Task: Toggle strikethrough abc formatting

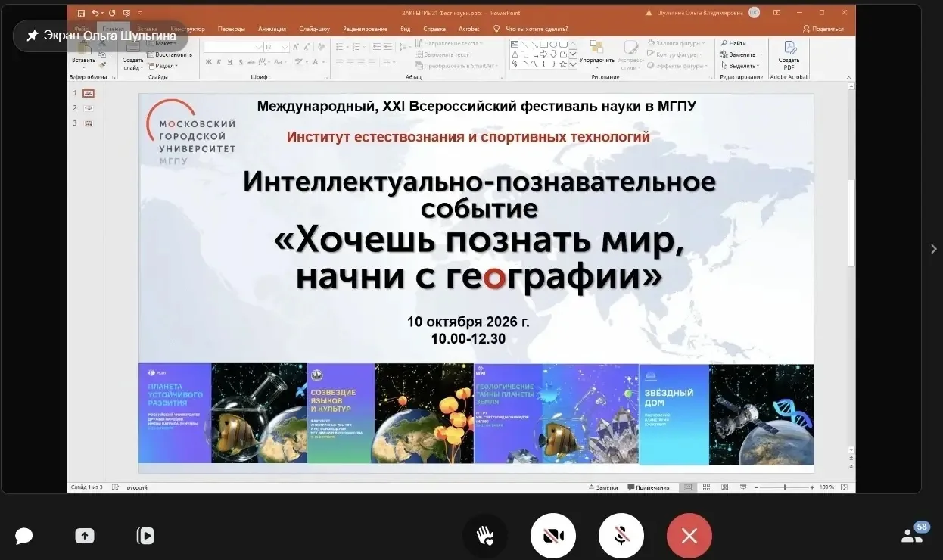Action: [x=251, y=62]
